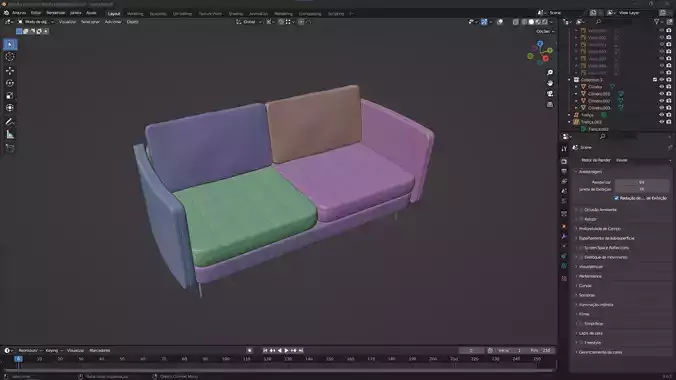Open the timeline Keying popover

(x=54, y=350)
